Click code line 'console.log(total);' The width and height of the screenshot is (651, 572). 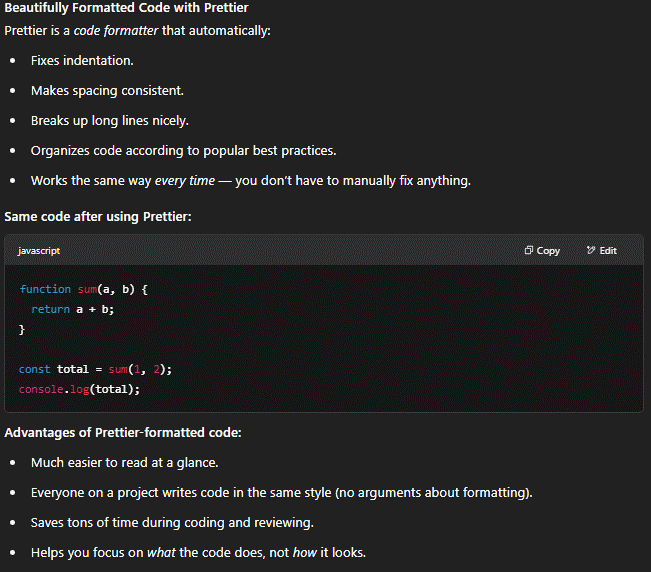pos(79,389)
